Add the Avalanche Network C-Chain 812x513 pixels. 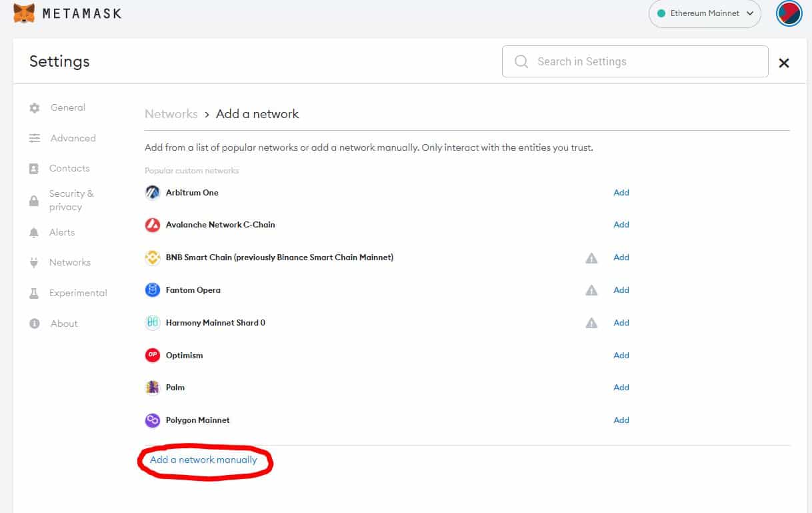[621, 225]
